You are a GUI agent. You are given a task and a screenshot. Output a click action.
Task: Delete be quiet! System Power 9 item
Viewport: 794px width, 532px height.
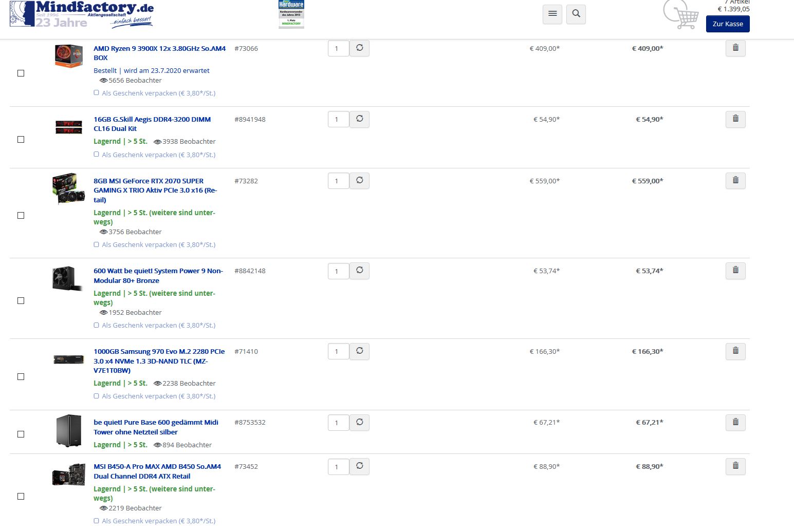pos(735,271)
